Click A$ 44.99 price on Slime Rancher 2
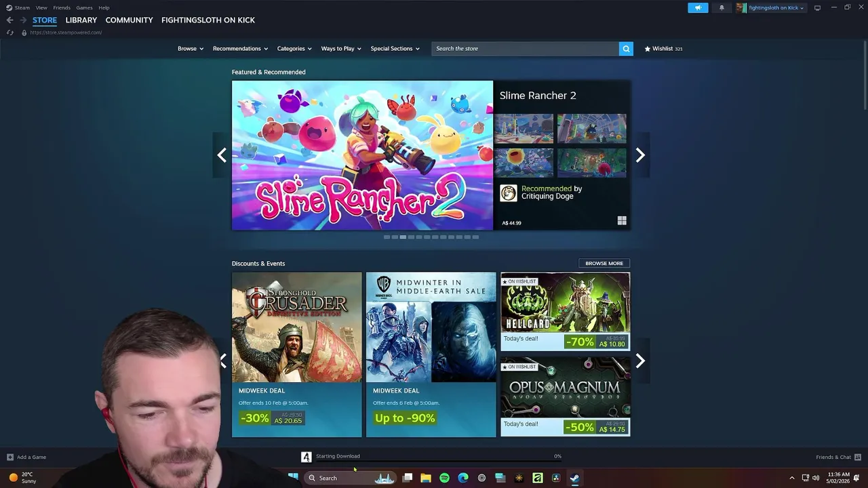 pos(511,222)
